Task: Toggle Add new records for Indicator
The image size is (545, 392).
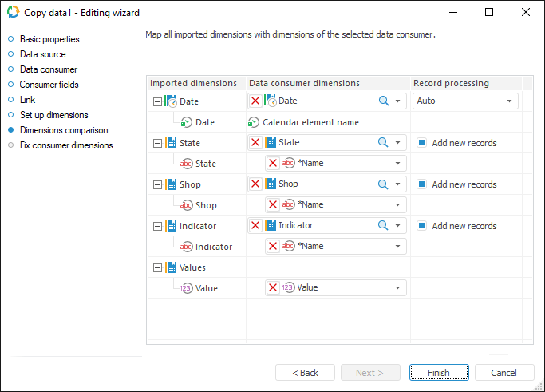Action: (x=421, y=226)
